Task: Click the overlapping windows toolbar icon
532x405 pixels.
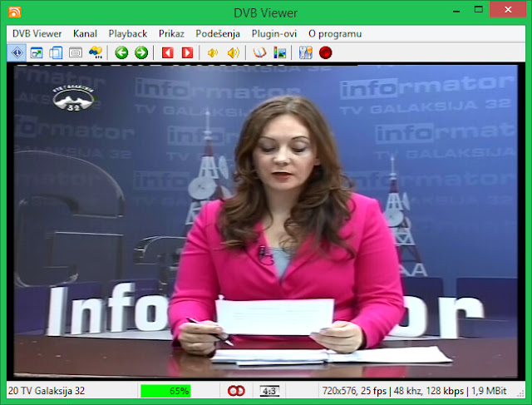Action: (56, 52)
